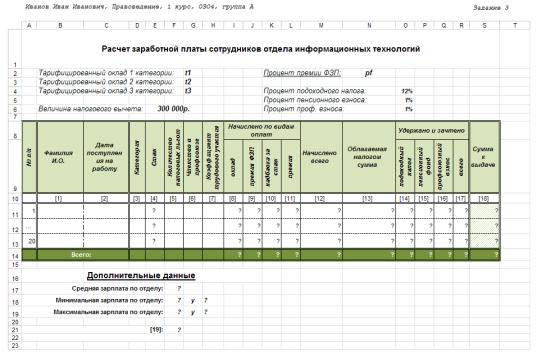Select row header 23
This screenshot has height=360, width=548.
[x=15, y=346]
